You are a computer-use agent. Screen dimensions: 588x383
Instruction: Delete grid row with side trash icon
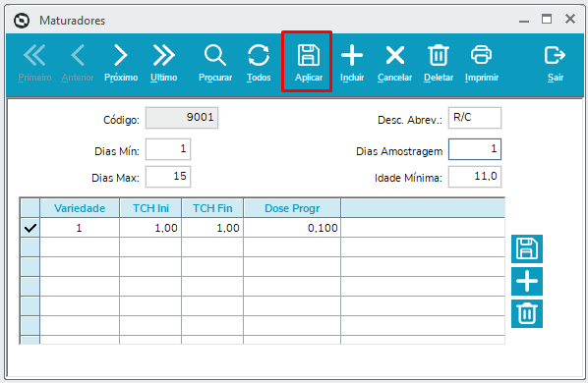point(527,313)
